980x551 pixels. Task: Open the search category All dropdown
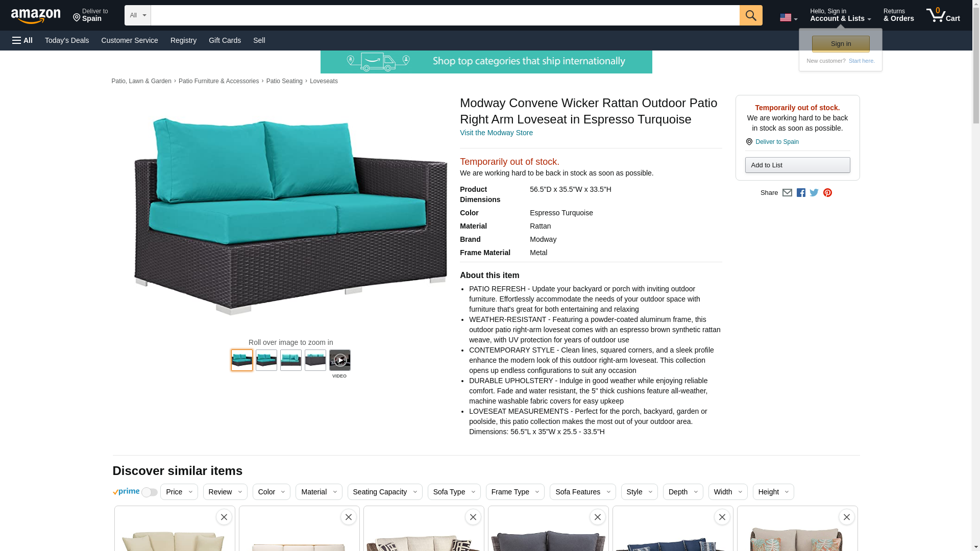[137, 15]
